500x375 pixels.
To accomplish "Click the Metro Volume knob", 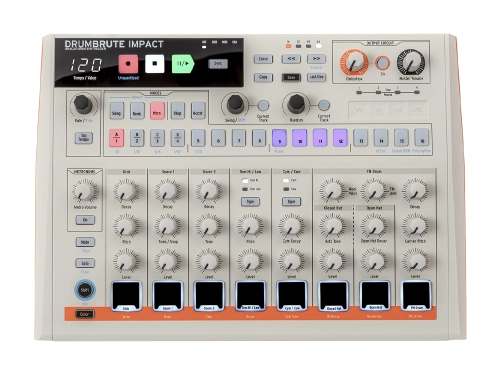I will 85,191.
